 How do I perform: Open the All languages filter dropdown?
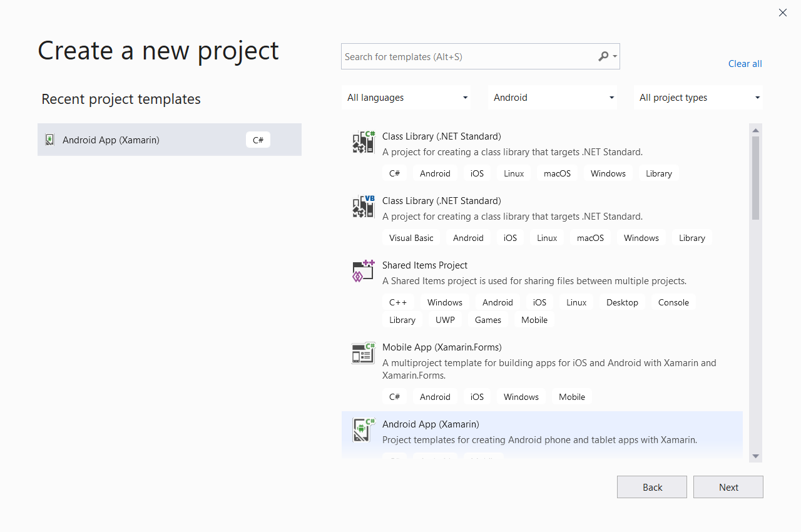[407, 98]
